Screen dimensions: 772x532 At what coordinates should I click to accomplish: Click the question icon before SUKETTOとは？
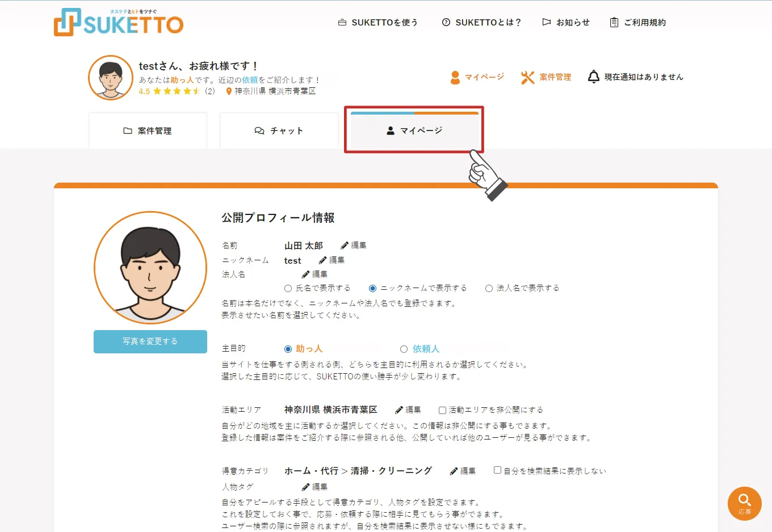click(446, 22)
